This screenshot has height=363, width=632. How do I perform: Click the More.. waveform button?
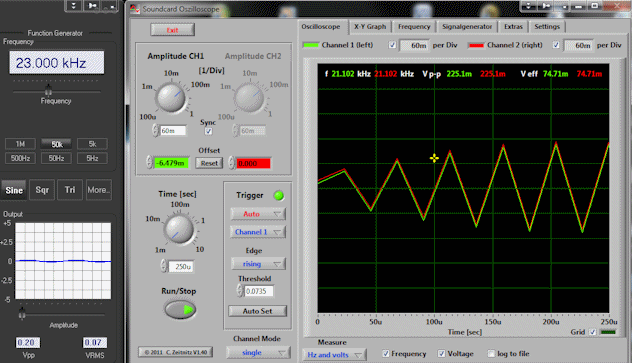[99, 190]
